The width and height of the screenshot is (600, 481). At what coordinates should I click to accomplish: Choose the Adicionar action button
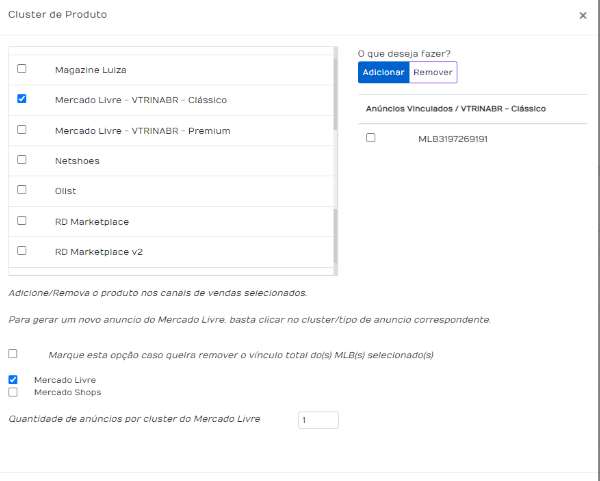tap(383, 72)
